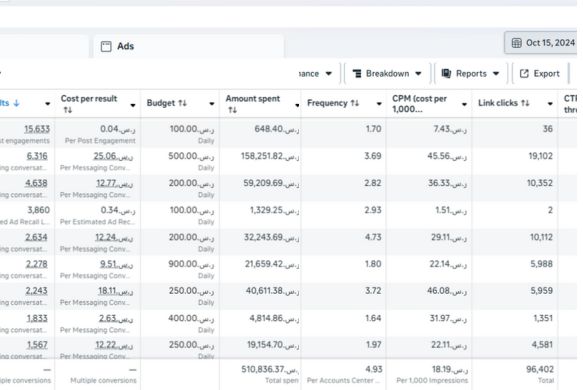This screenshot has height=390, width=583.
Task: Open the 2,634 results link
Action: (x=36, y=237)
